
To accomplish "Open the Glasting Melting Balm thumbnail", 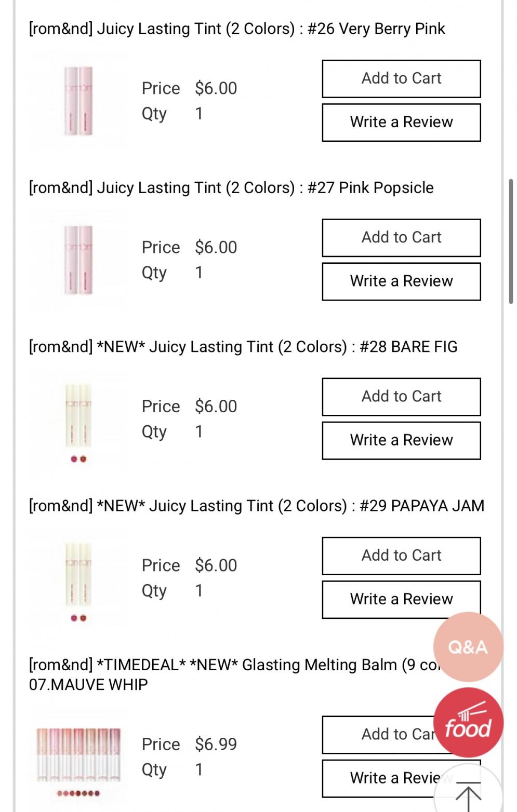I will [78, 758].
